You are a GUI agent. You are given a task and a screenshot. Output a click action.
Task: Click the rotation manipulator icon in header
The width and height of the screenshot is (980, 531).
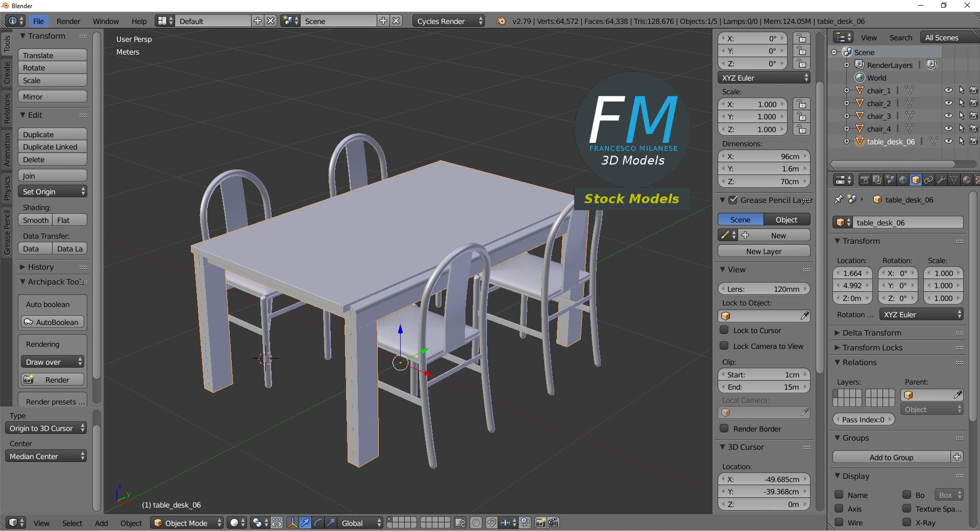tap(318, 523)
